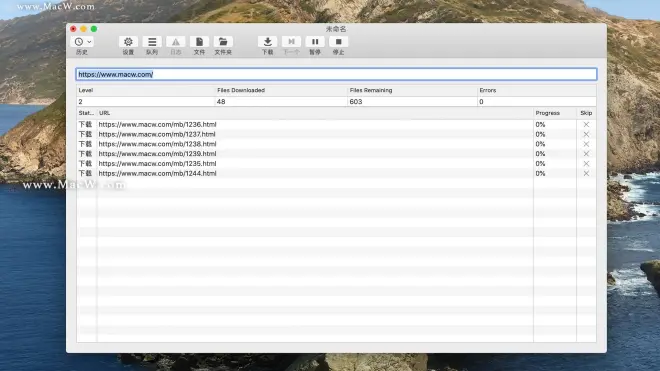
Task: Open the folder icon in toolbar
Action: (223, 42)
